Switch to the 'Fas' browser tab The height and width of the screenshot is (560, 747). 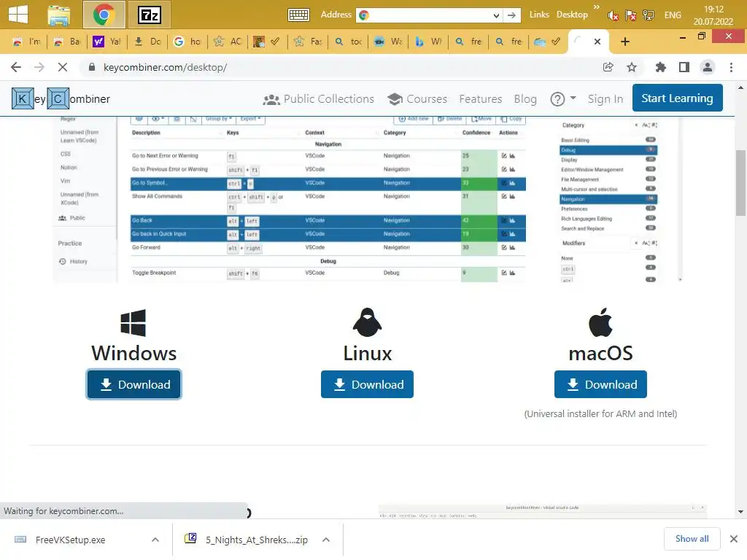(307, 42)
